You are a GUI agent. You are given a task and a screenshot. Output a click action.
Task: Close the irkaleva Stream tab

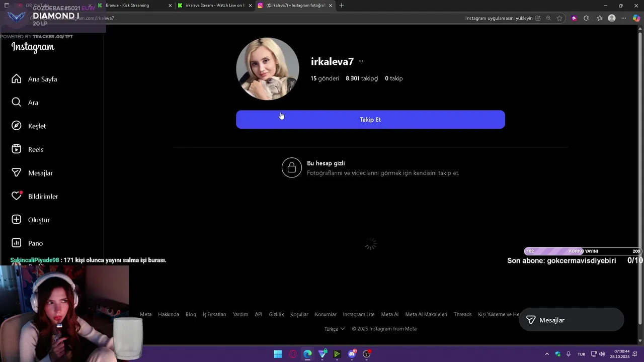tap(250, 6)
